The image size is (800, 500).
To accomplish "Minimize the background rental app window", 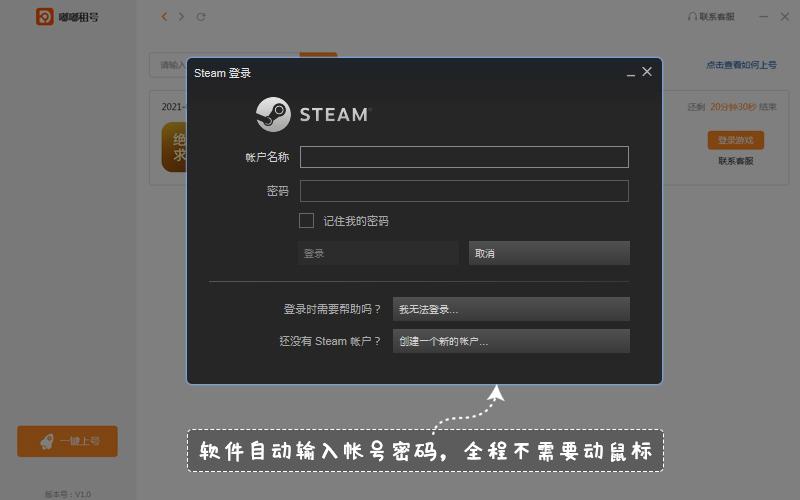I will point(763,17).
